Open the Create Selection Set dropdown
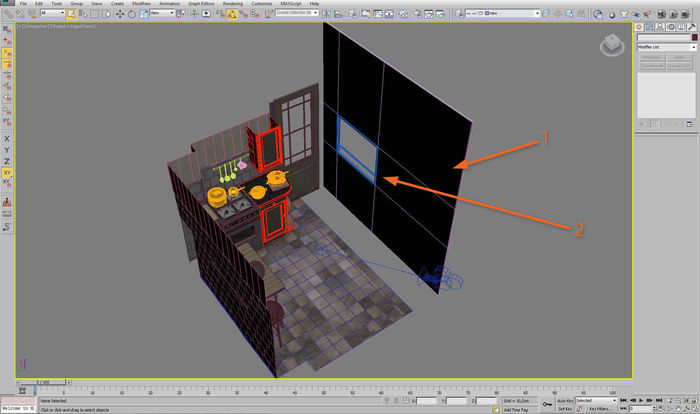 297,13
